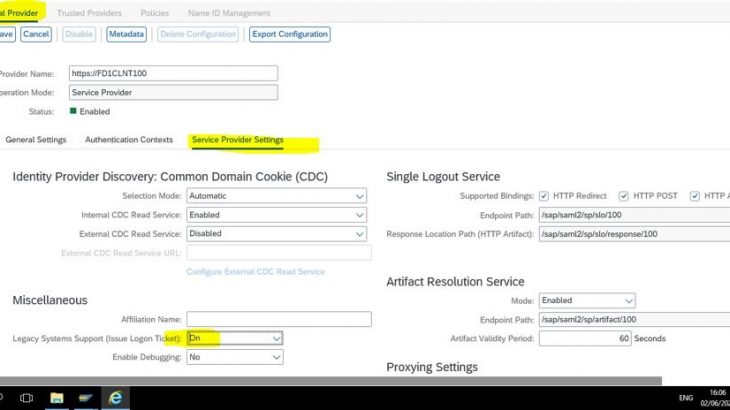
Task: Open Configure External CDC Read Service link
Action: click(256, 272)
